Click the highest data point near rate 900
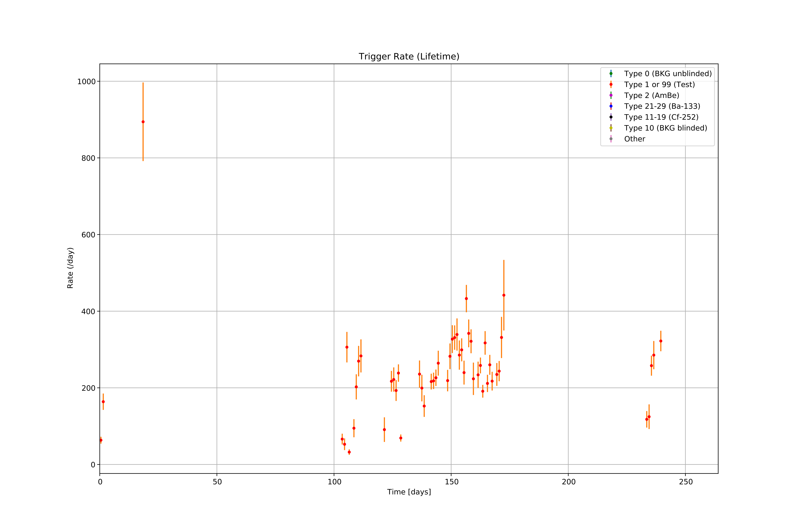Image resolution: width=798 pixels, height=532 pixels. 143,122
